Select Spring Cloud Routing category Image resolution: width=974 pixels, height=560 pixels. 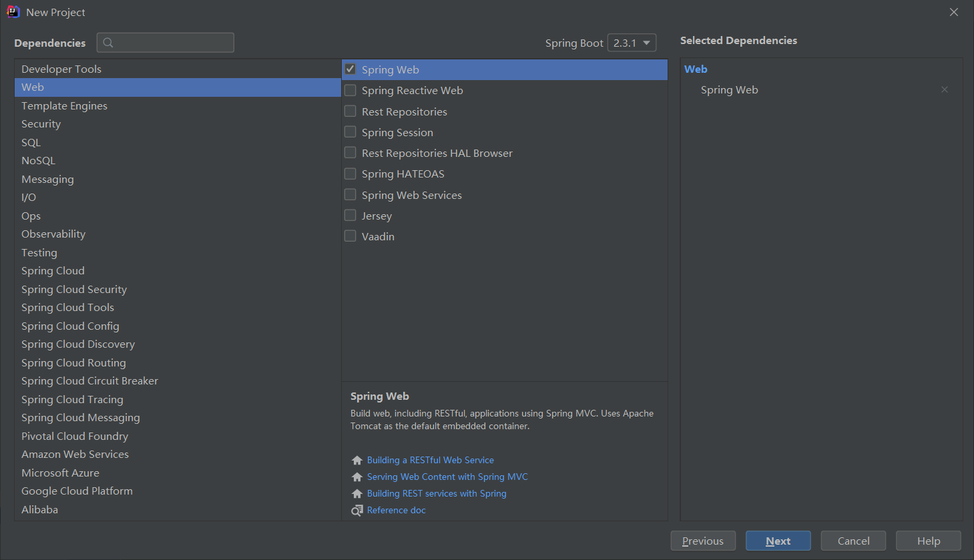point(178,362)
